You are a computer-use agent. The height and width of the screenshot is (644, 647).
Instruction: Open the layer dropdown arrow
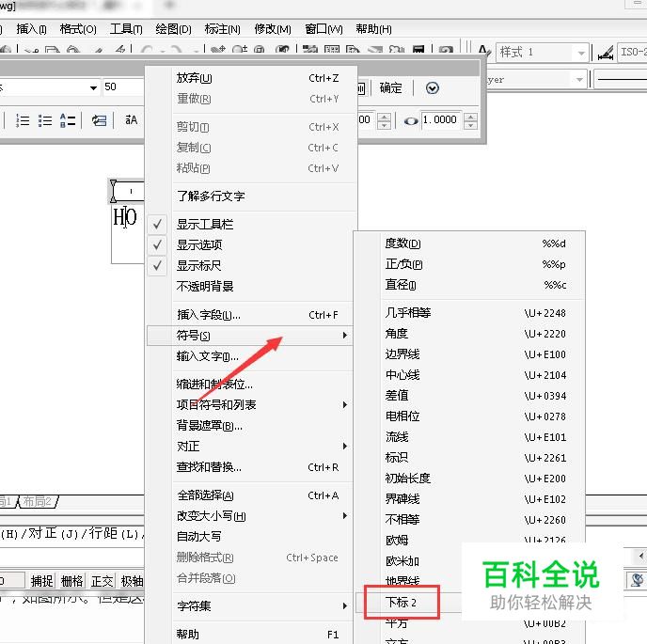(x=579, y=79)
